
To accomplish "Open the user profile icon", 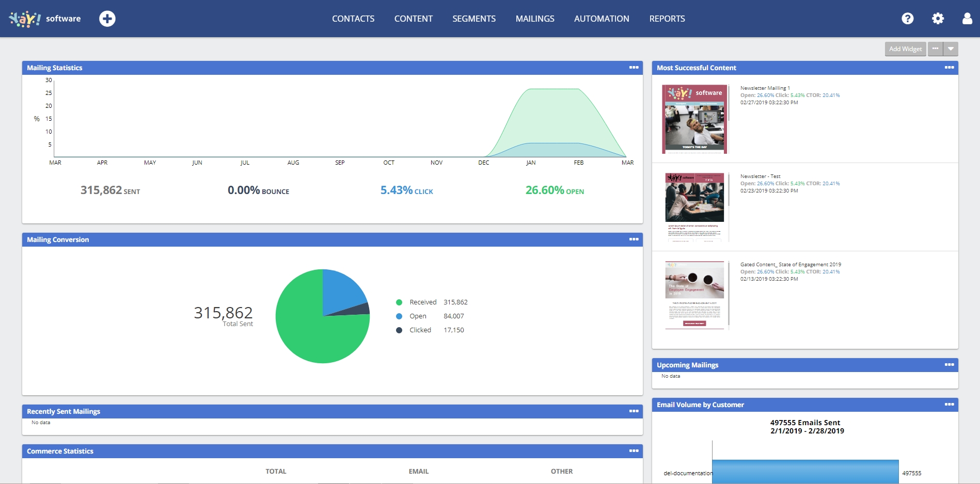I will [x=968, y=19].
